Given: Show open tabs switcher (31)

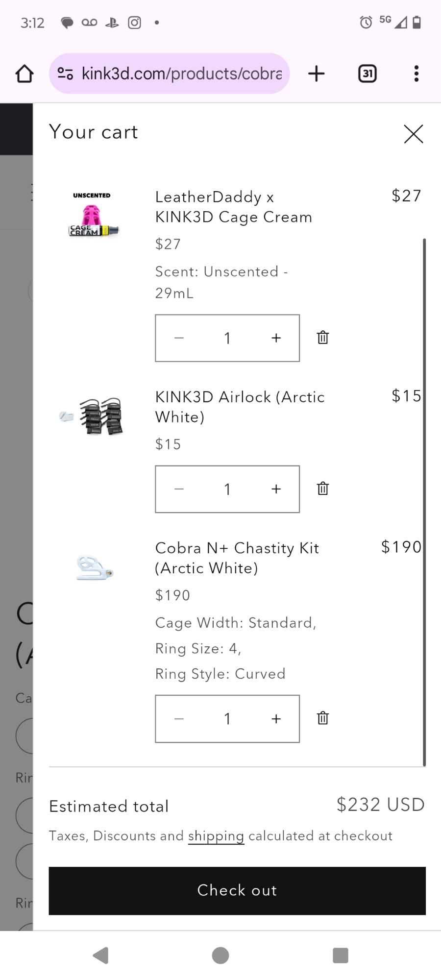Looking at the screenshot, I should (367, 73).
